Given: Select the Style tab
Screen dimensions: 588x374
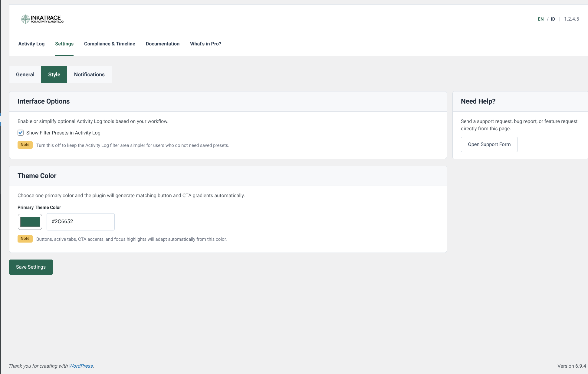Looking at the screenshot, I should pyautogui.click(x=54, y=74).
